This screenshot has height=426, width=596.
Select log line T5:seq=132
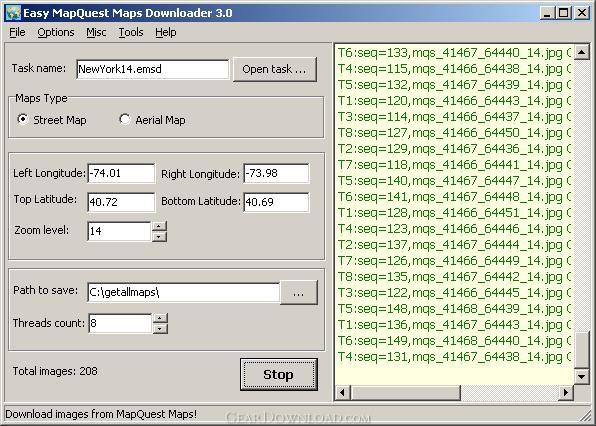(x=455, y=84)
